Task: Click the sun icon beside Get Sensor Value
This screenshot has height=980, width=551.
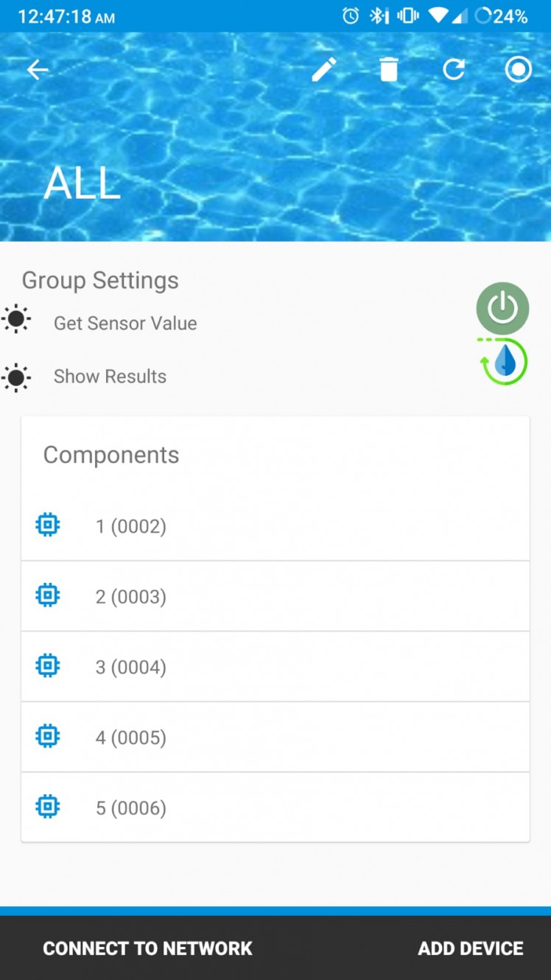Action: (x=16, y=320)
